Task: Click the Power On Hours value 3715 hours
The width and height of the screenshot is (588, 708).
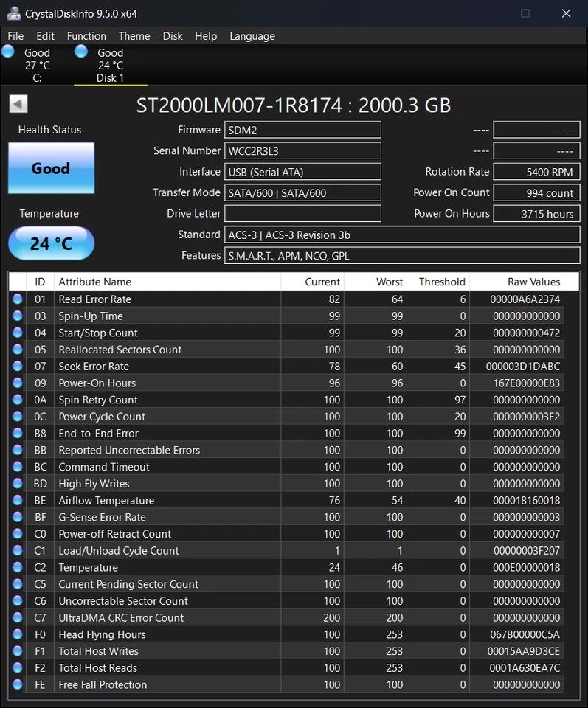Action: click(x=536, y=214)
